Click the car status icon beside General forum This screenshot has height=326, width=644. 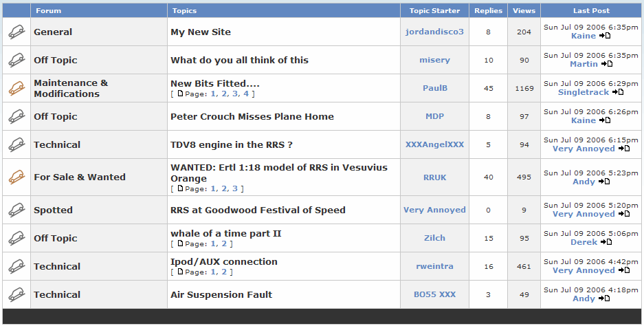16,32
